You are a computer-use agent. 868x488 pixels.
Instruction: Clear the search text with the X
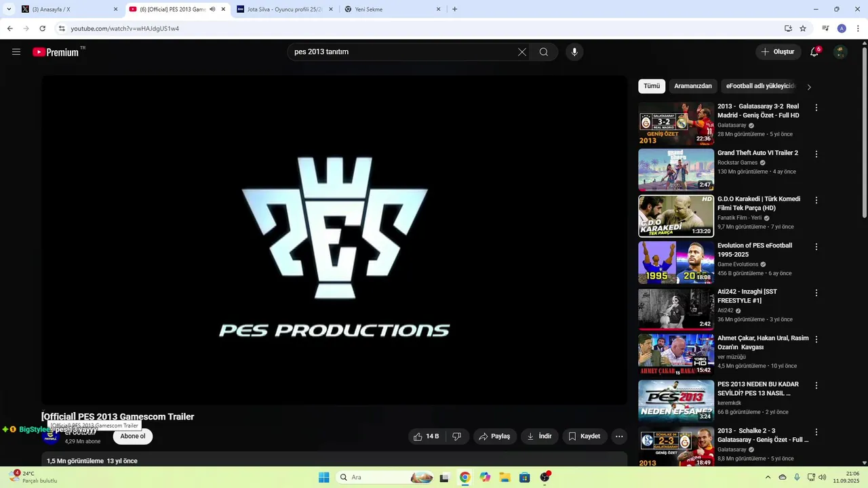point(522,52)
